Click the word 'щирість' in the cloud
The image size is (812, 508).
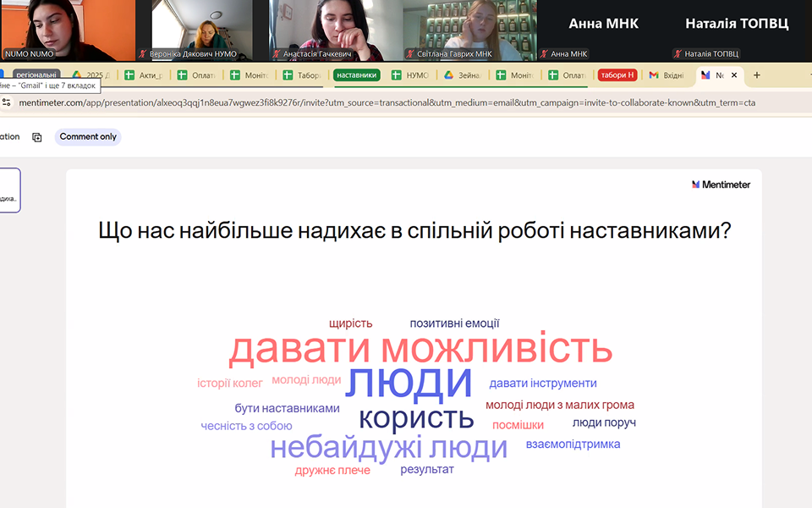coord(350,323)
